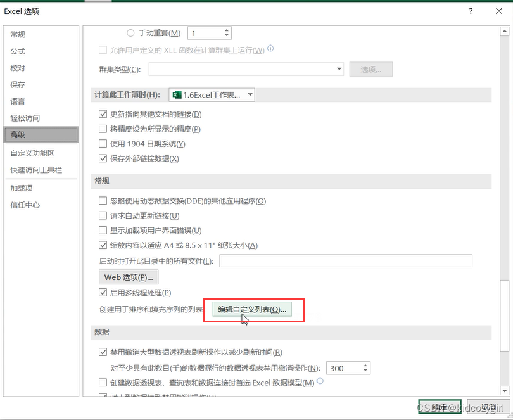Decrease the 300 data rows spinner

pyautogui.click(x=365, y=370)
